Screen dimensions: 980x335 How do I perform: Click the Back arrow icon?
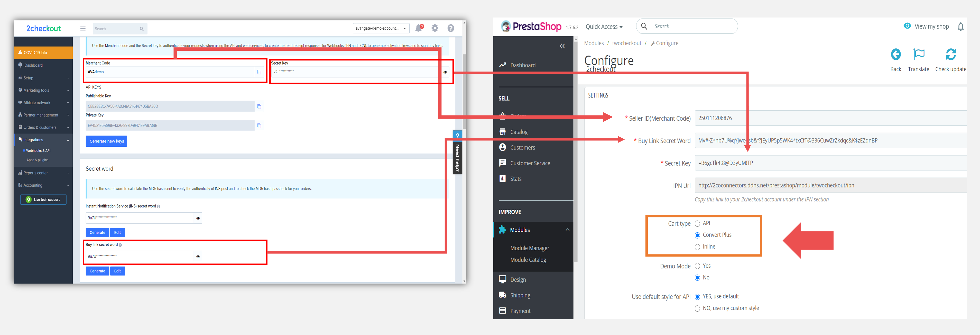pos(895,55)
